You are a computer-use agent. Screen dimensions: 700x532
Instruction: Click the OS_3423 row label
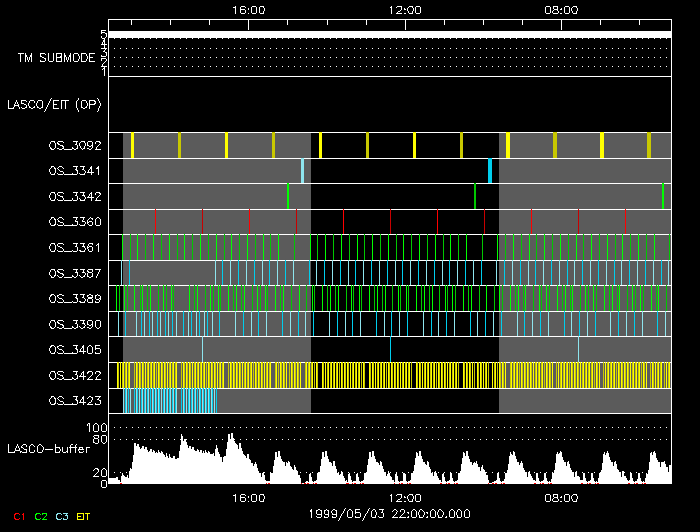coord(74,401)
